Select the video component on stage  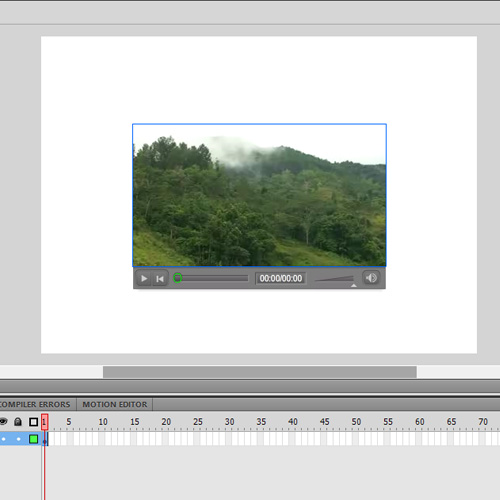tap(259, 195)
